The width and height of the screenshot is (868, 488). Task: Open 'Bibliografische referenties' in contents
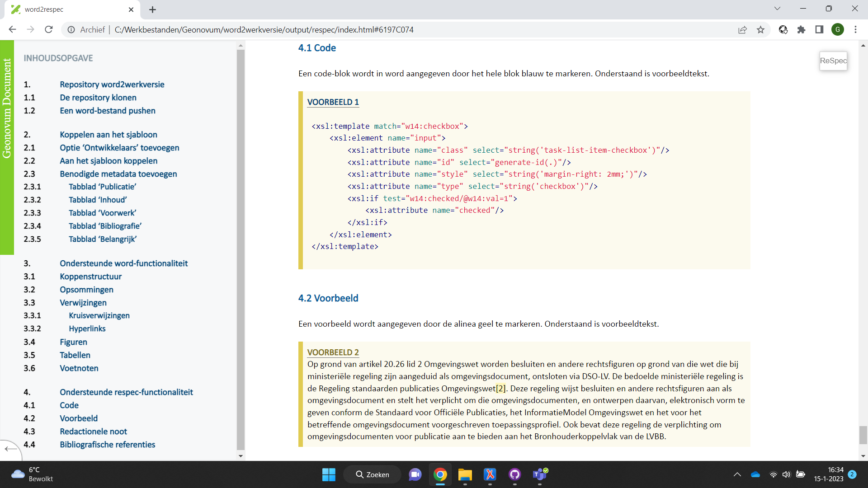click(x=108, y=445)
